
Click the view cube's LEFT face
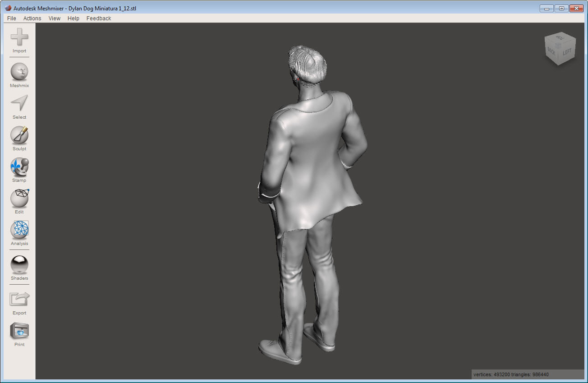(567, 52)
